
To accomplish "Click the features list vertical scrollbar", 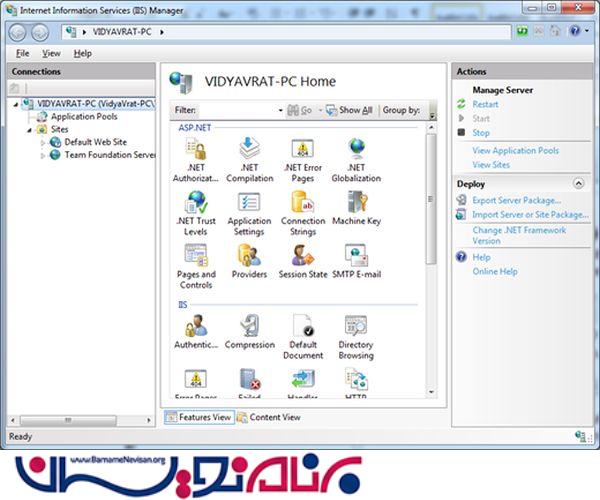I will [432, 200].
